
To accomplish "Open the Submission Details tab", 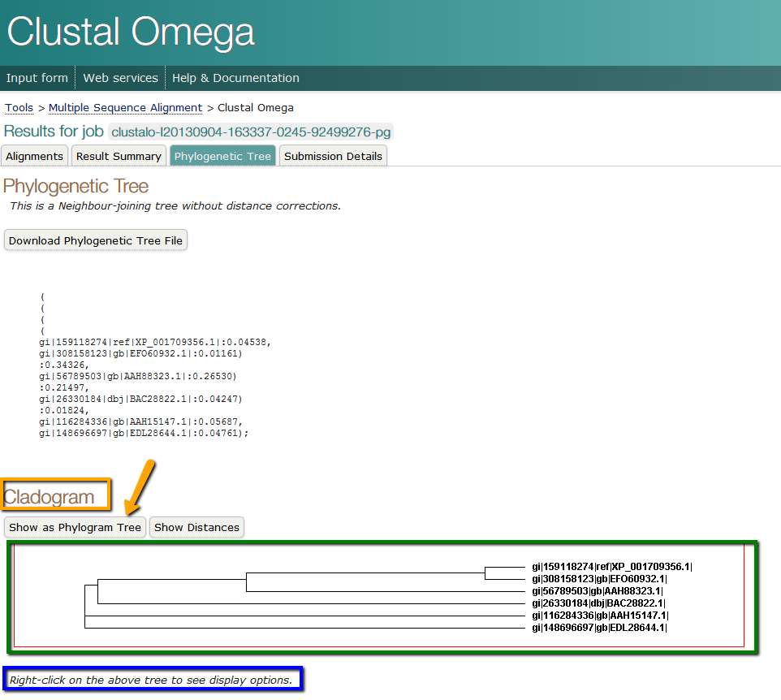I will coord(333,156).
